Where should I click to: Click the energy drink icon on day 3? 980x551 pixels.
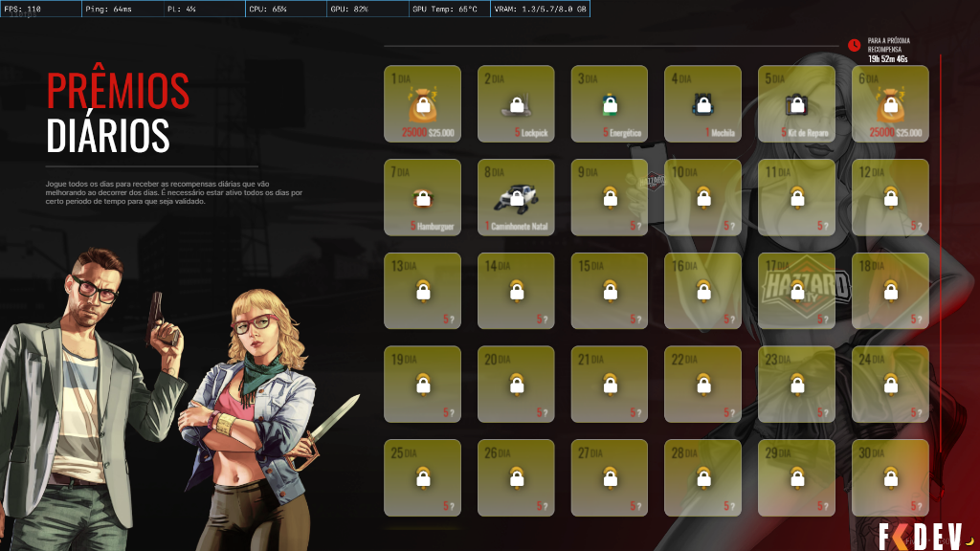pos(610,105)
